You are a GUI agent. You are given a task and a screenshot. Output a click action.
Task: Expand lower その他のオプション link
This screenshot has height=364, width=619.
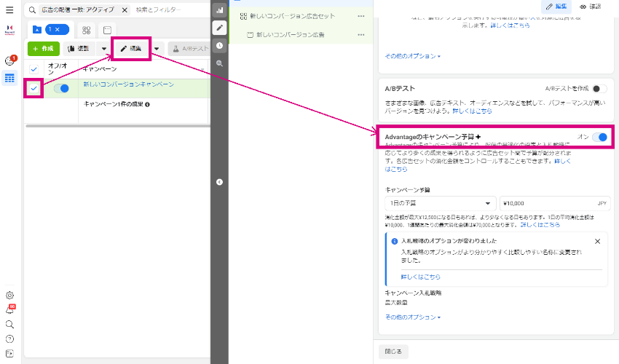tap(412, 317)
